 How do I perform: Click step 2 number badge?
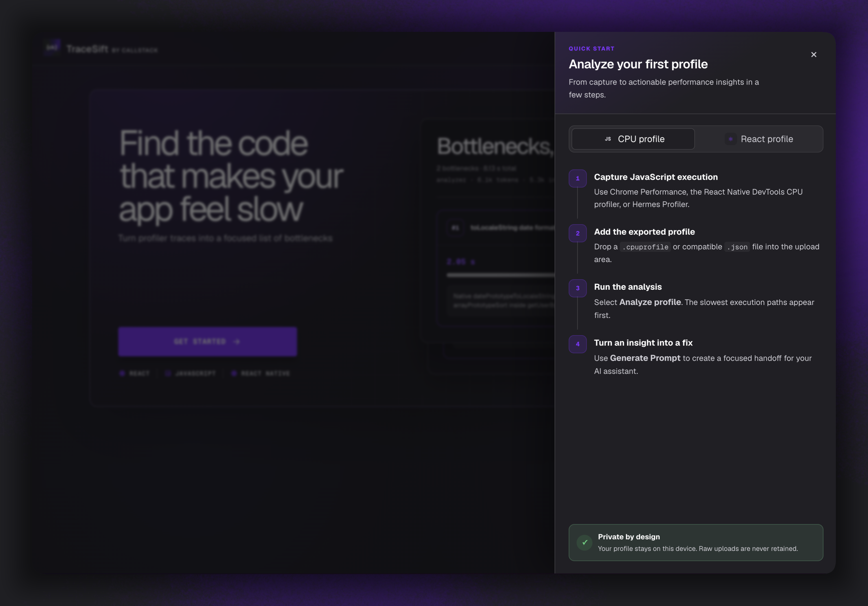coord(578,233)
